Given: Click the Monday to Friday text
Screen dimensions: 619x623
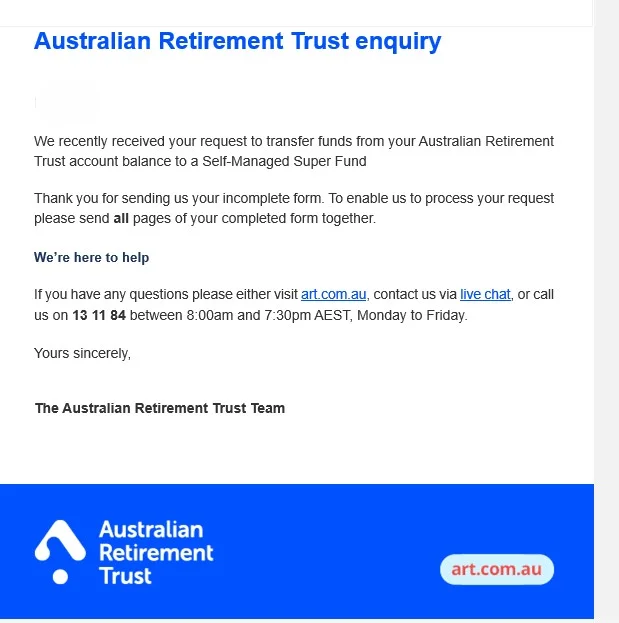Looking at the screenshot, I should coord(412,315).
